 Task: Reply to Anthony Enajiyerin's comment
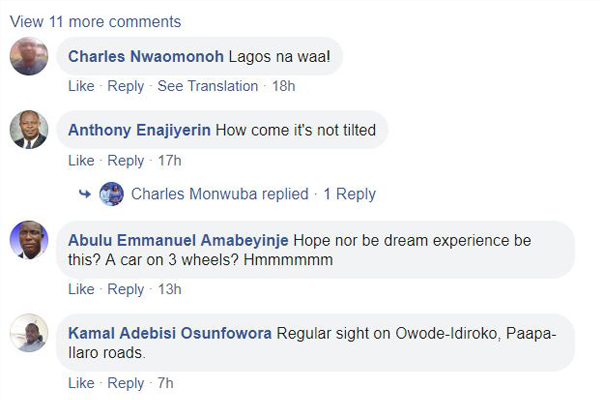125,160
